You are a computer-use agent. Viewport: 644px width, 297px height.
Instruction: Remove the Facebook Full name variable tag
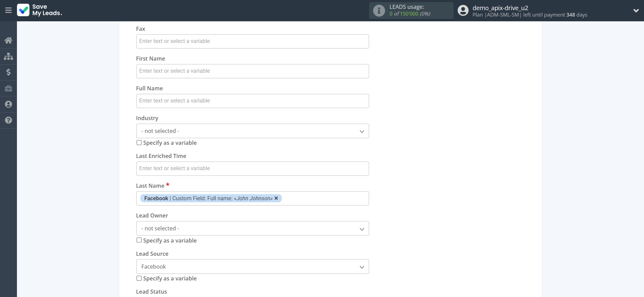(276, 198)
